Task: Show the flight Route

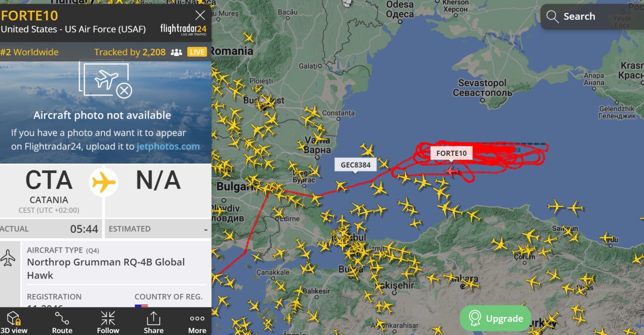Action: (x=62, y=322)
